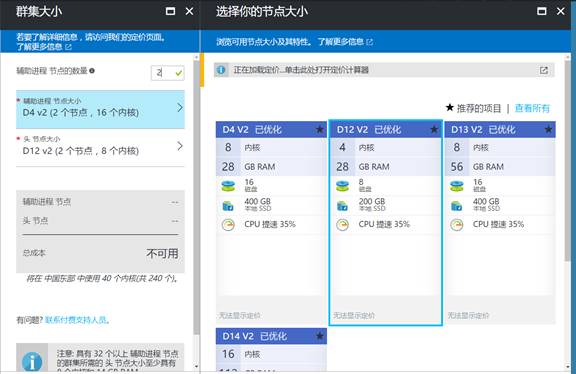The width and height of the screenshot is (576, 374).
Task: Click 了解更多信息 link in cluster size banner
Action: pos(39,47)
